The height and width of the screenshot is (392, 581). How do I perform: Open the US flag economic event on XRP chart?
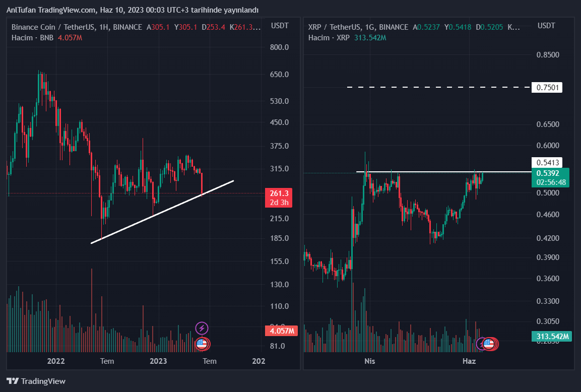tap(488, 344)
